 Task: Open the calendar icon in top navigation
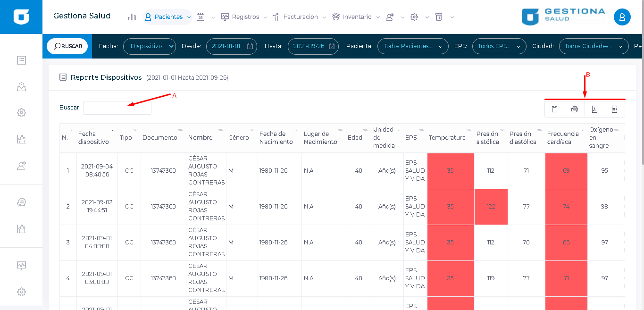tap(201, 17)
